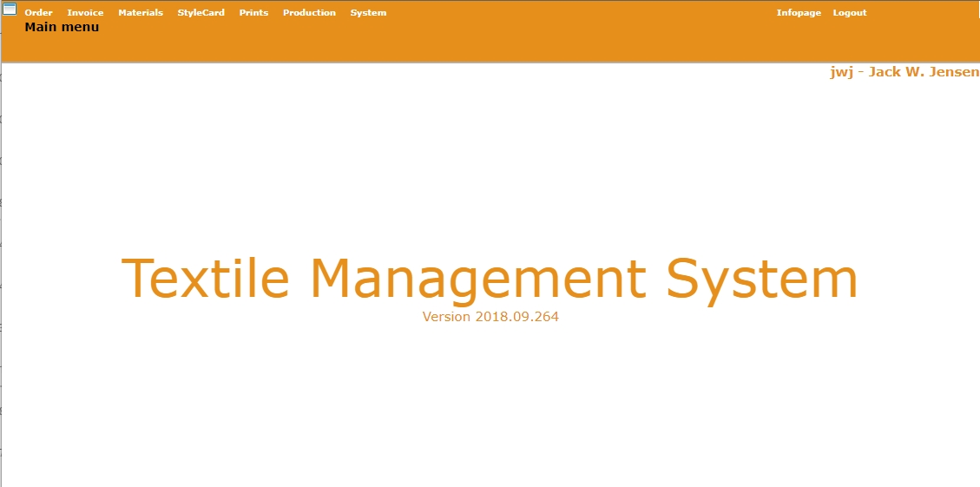This screenshot has height=487, width=980.
Task: Open the Invoice menu
Action: click(x=85, y=13)
